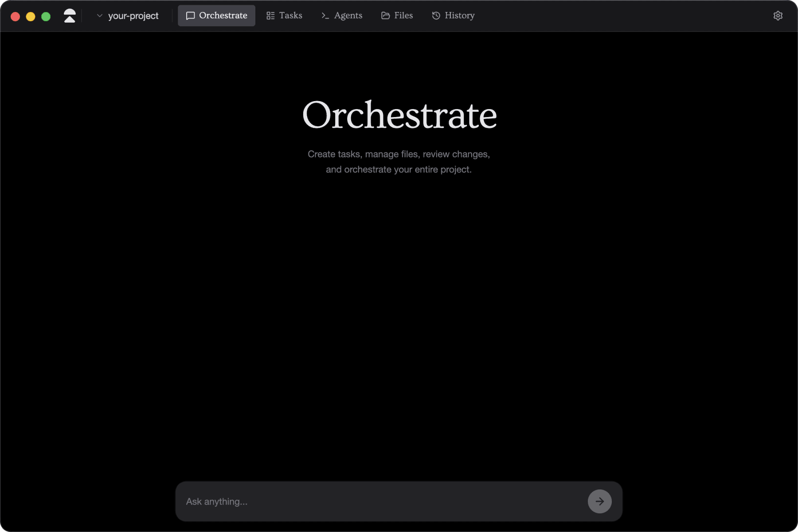Click the app logo icon in the toolbar

70,15
